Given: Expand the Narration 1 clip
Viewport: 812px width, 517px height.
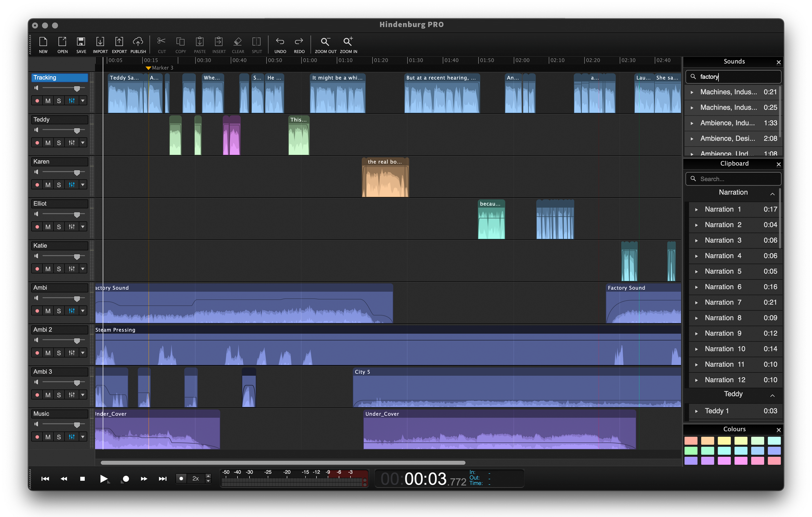Looking at the screenshot, I should click(x=696, y=210).
